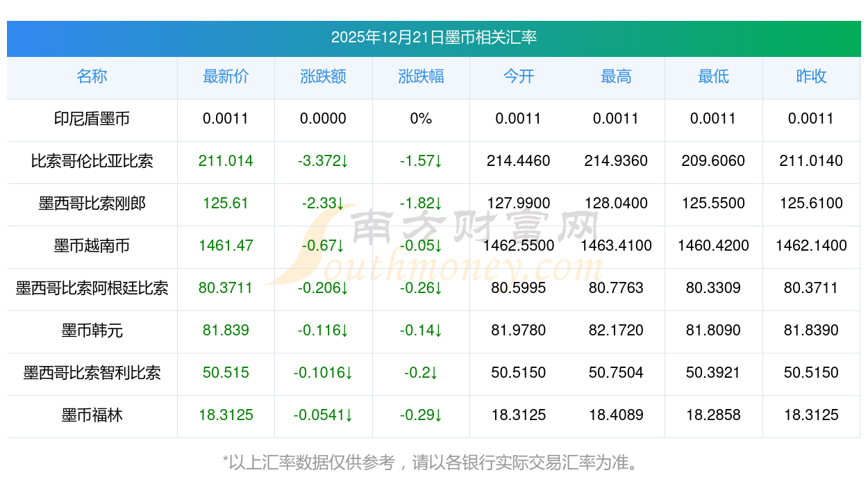Select the 最新价 column header
868x484 pixels.
pos(226,76)
